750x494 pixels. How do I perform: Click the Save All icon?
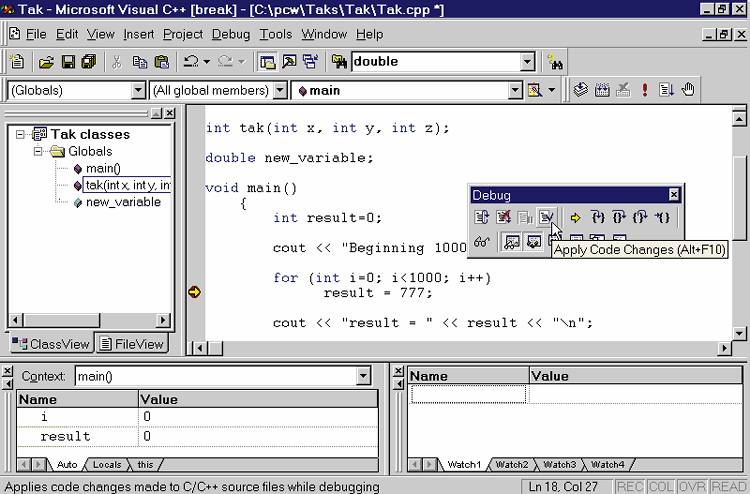pos(89,62)
